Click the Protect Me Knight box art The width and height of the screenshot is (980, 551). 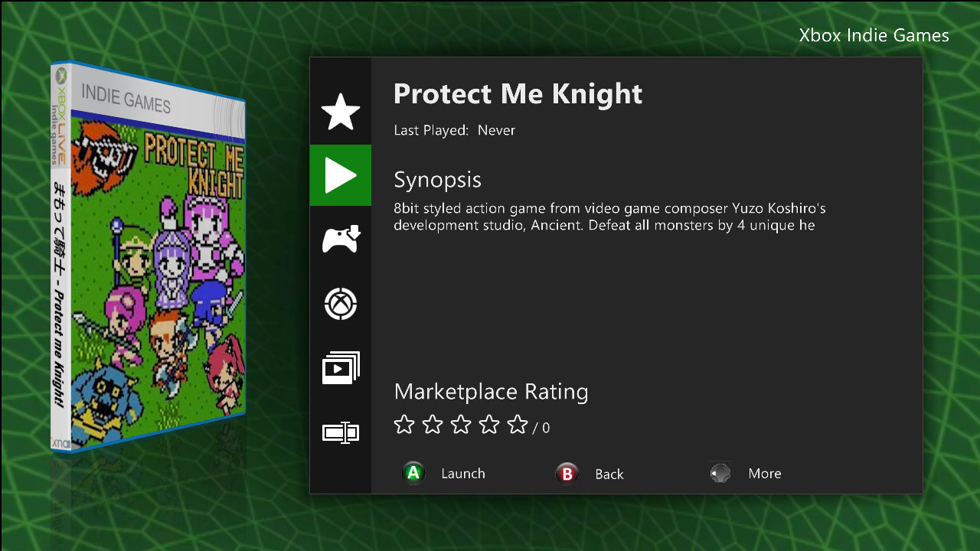[148, 258]
